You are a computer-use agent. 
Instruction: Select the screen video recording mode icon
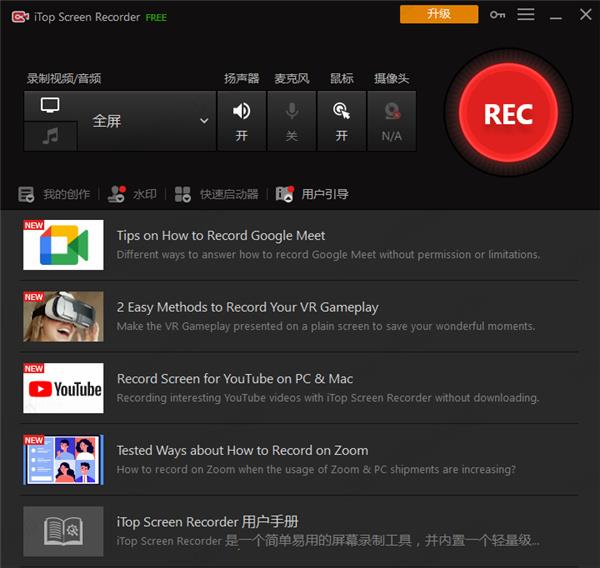(50, 105)
